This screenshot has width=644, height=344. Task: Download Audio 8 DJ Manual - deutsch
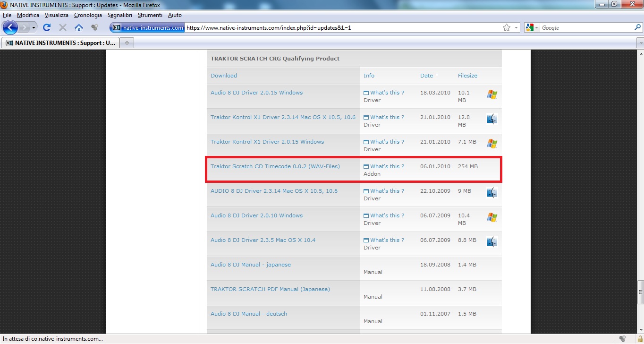coord(249,314)
